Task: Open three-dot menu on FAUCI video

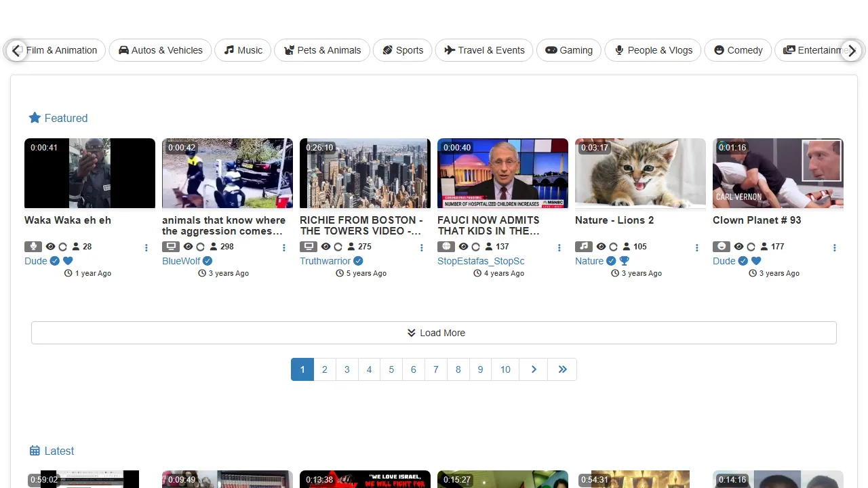Action: coord(559,247)
